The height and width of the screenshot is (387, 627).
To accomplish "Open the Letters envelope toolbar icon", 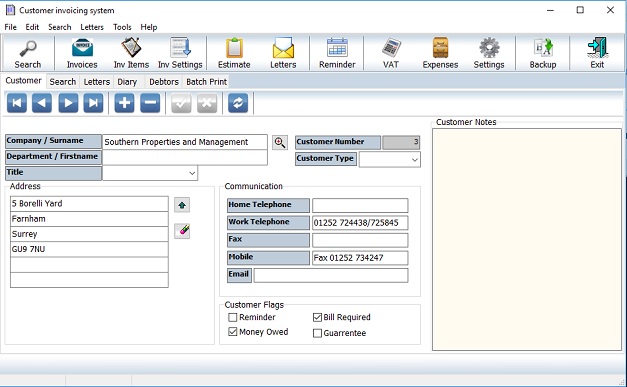I will click(x=283, y=54).
